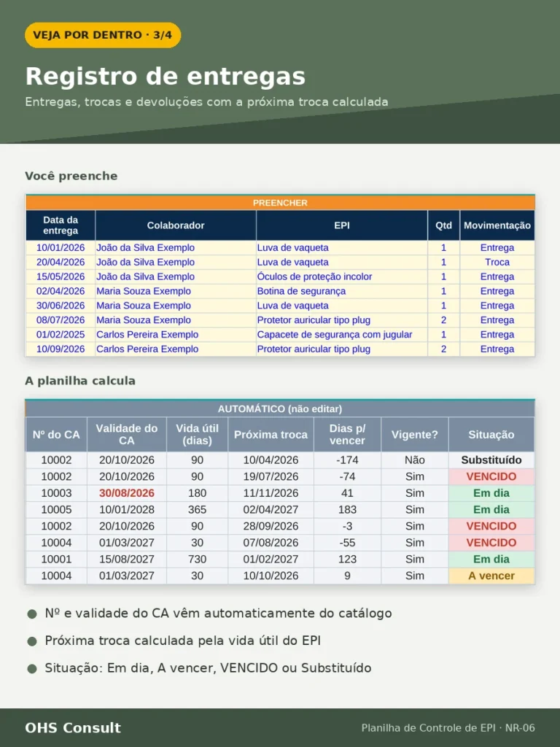This screenshot has width=560, height=747.
Task: Select delivery date cell 01/02/2025
Action: pos(61,334)
